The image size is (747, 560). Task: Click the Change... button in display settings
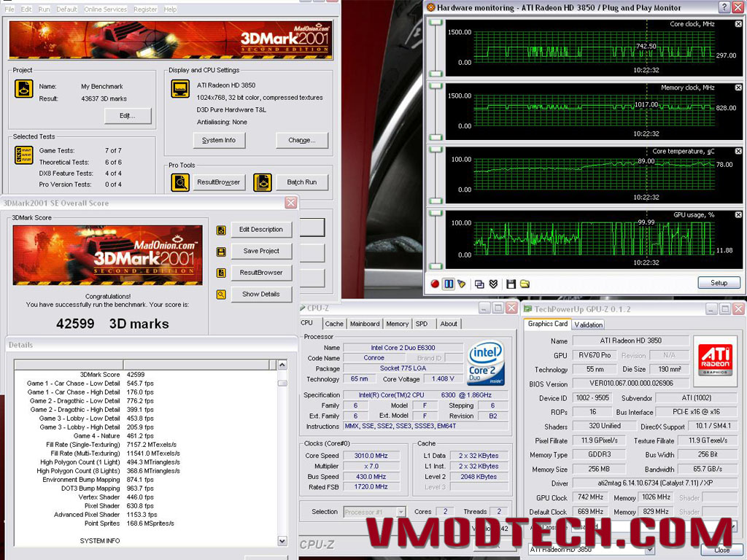point(302,141)
